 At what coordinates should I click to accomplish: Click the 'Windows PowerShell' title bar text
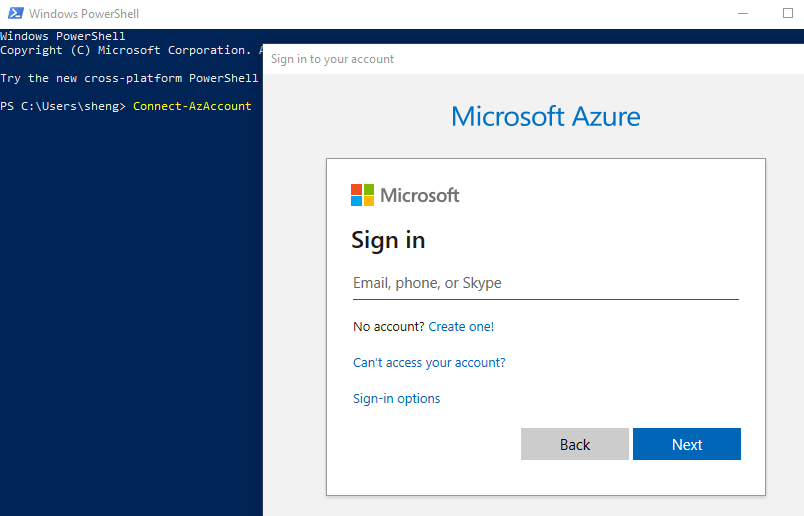(x=85, y=14)
